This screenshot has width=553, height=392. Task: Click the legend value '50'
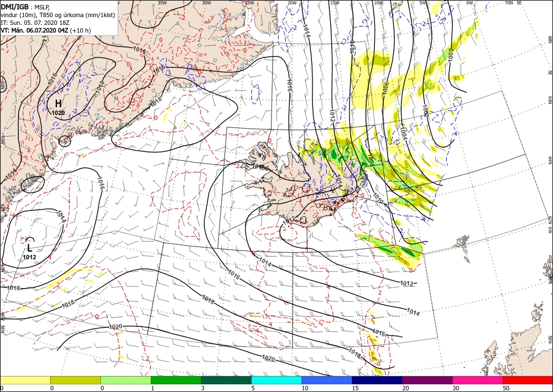[506, 388]
